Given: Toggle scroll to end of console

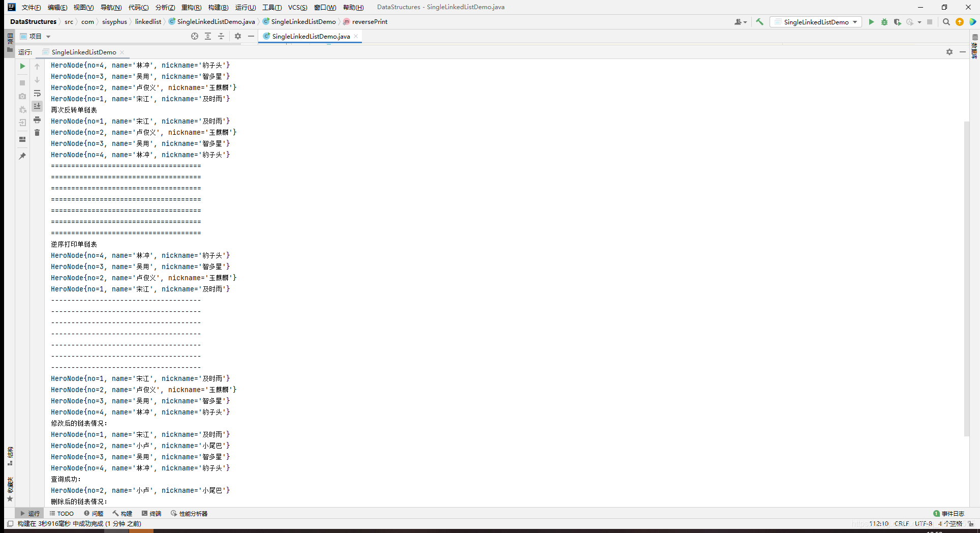Looking at the screenshot, I should pyautogui.click(x=37, y=106).
